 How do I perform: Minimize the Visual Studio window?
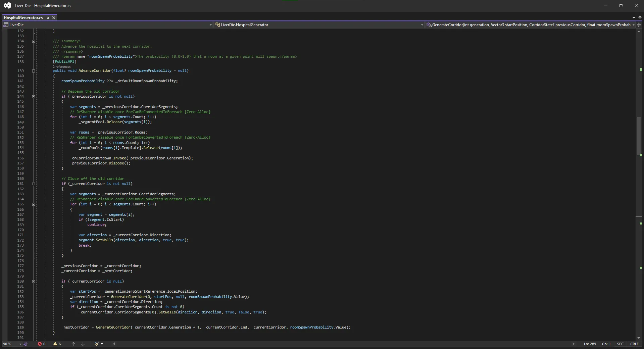pos(606,5)
